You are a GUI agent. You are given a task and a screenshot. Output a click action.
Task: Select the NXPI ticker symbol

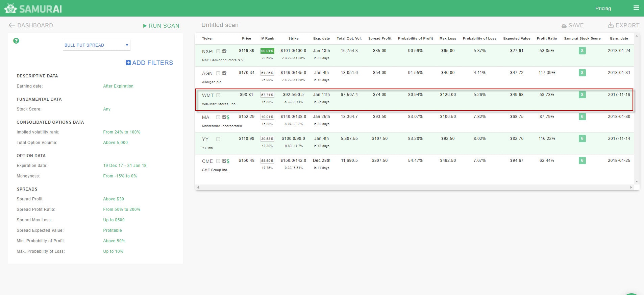pos(208,51)
